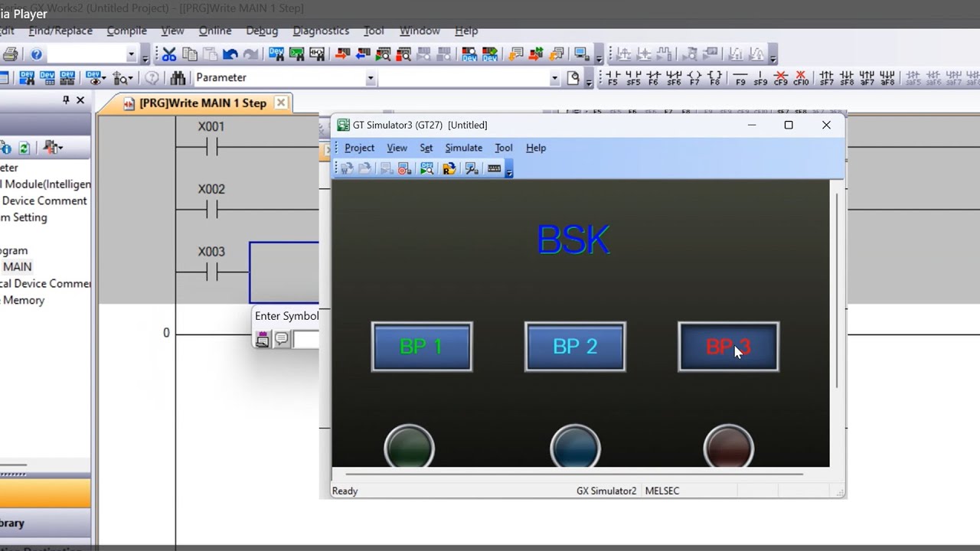Click the Read from PLC blue arrow icon
The image size is (980, 551).
point(363,54)
